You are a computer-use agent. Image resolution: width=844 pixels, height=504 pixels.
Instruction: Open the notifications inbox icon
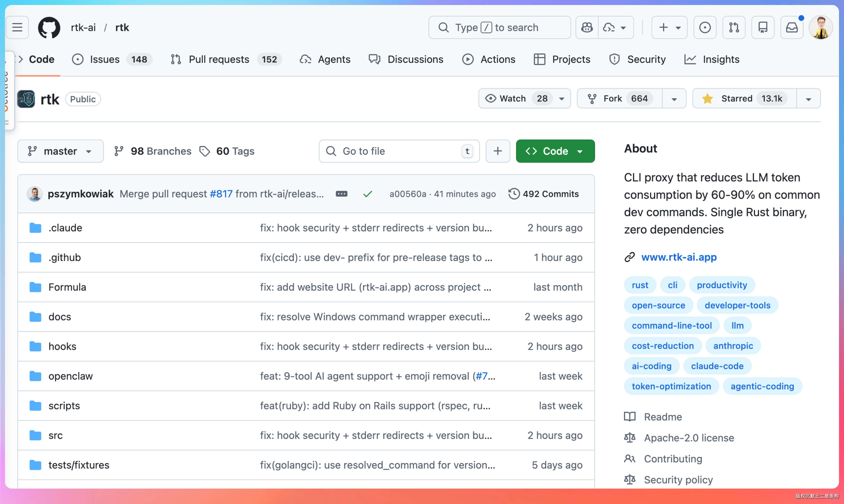[792, 27]
